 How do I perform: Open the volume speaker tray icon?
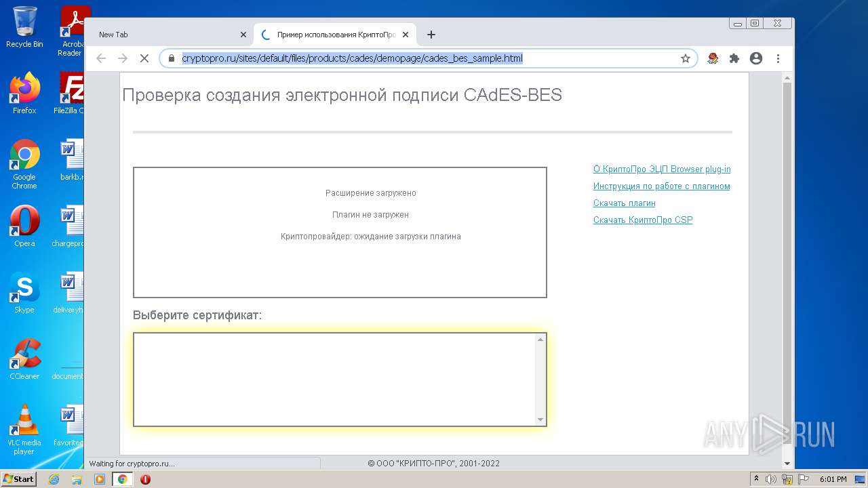click(x=771, y=479)
